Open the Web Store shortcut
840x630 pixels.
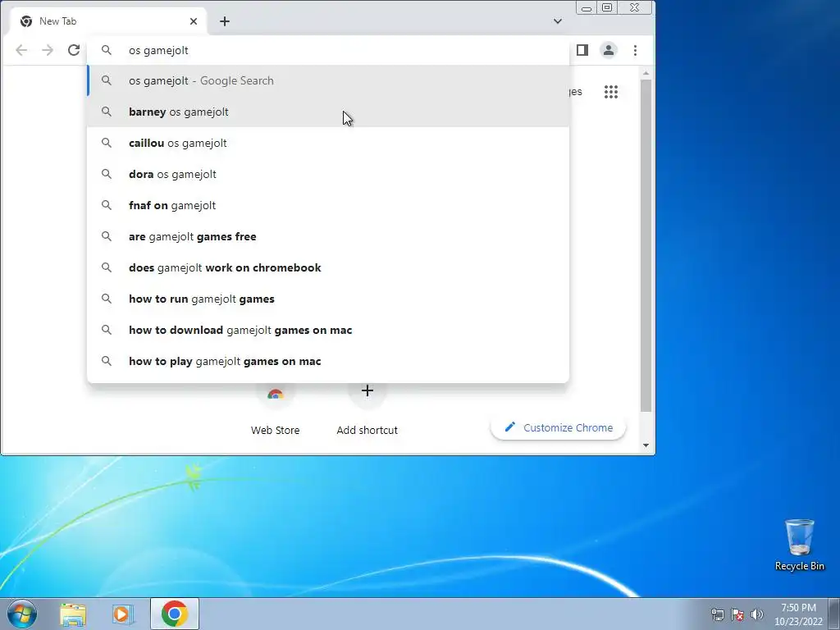(x=276, y=410)
